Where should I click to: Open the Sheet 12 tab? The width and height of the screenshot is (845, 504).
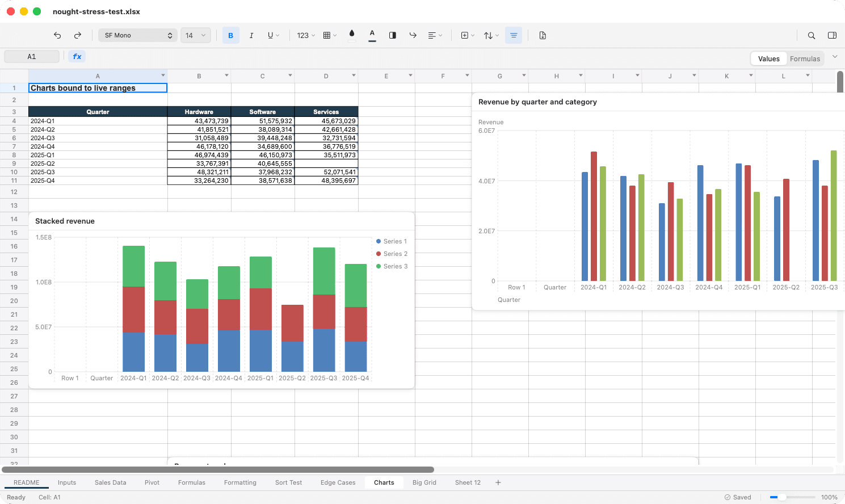[468, 482]
